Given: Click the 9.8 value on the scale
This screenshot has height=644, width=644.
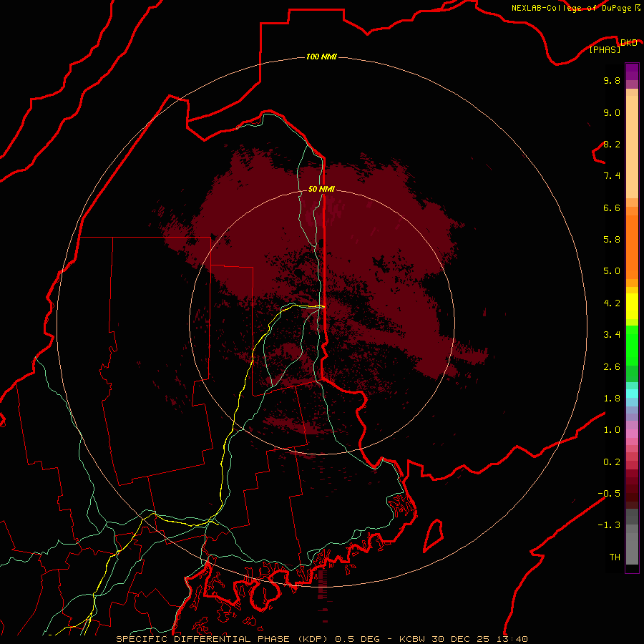Looking at the screenshot, I should click(x=612, y=80).
